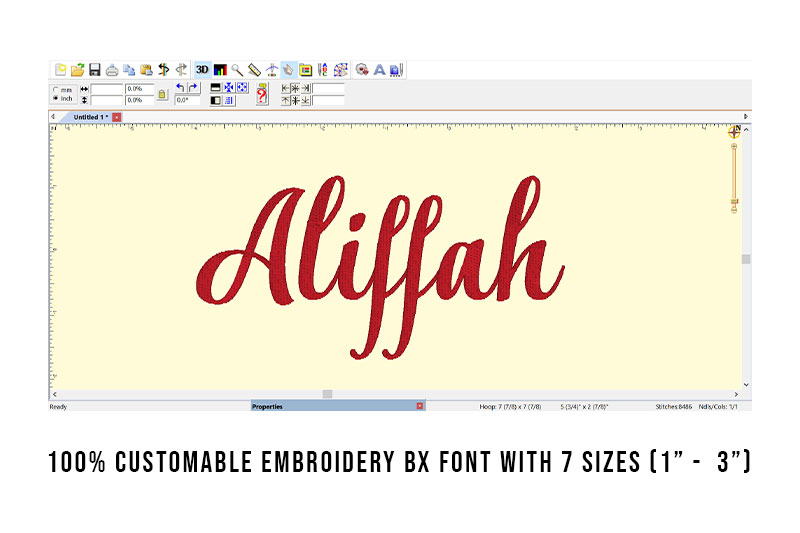Click the vertical scrollbar thumb
Screen dimensions: 800x533
point(746,259)
